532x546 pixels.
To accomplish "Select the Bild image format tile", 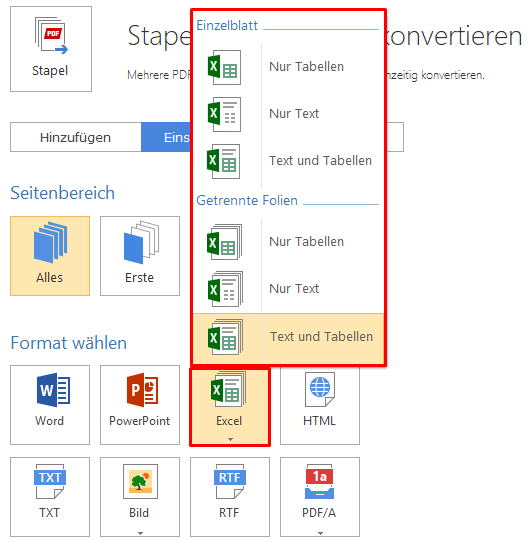I will pyautogui.click(x=140, y=497).
